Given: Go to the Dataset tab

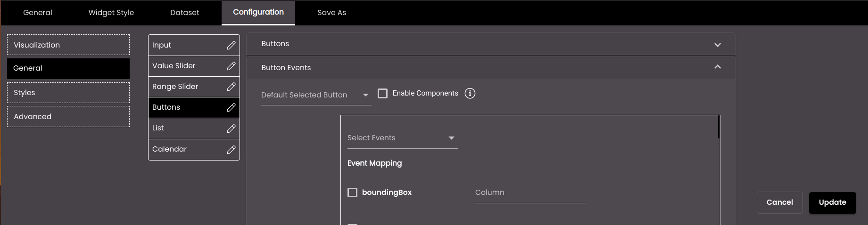Looking at the screenshot, I should click(x=185, y=13).
